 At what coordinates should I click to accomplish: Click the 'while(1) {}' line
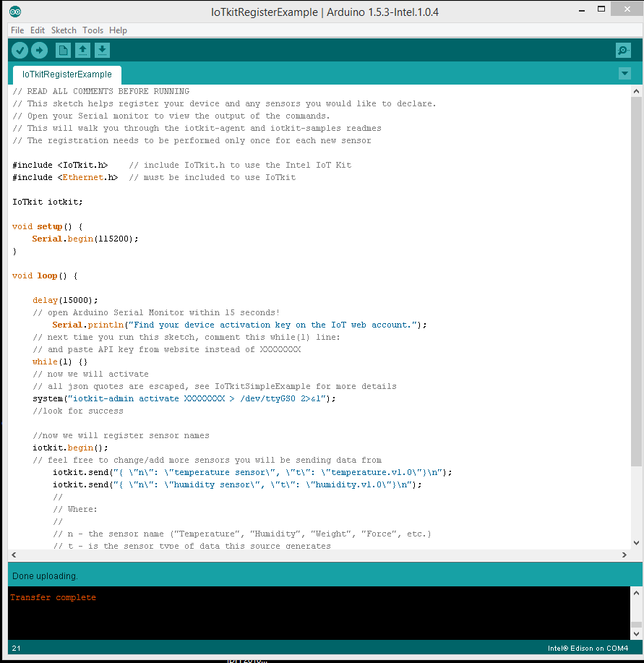(59, 362)
